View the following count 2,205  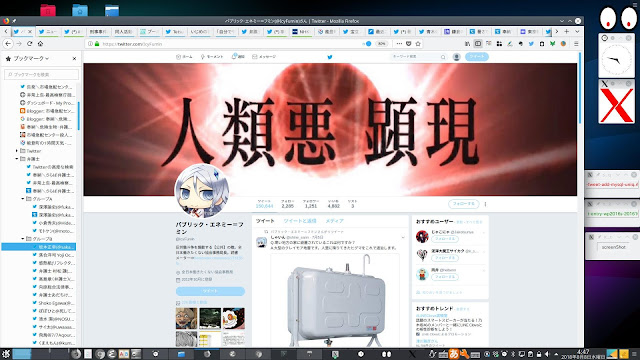(287, 204)
